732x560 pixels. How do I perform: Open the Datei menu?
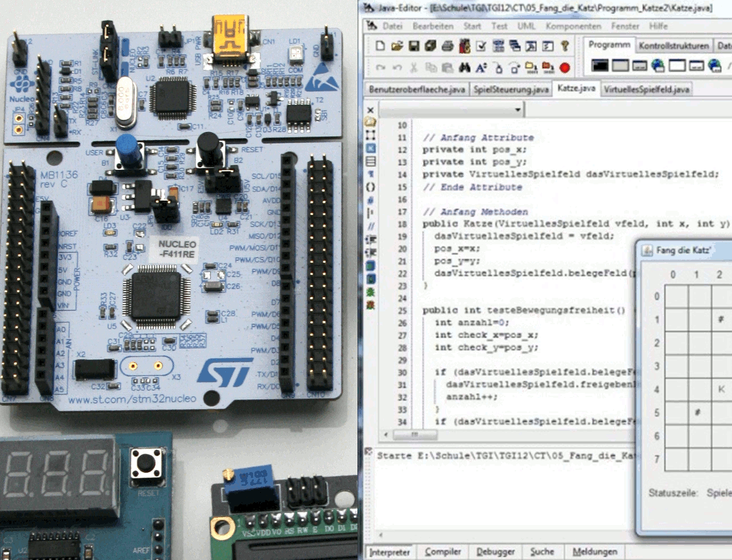point(392,26)
